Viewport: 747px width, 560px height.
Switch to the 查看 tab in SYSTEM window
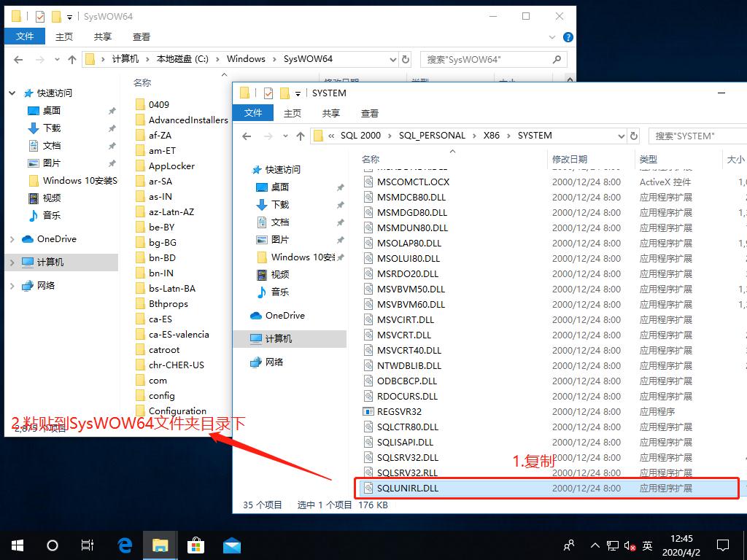pos(369,113)
